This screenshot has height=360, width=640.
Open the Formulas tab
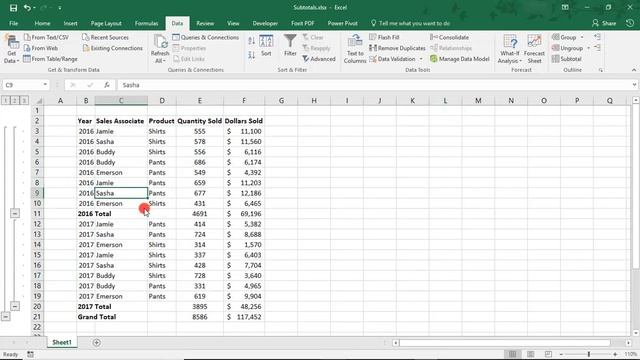click(147, 23)
